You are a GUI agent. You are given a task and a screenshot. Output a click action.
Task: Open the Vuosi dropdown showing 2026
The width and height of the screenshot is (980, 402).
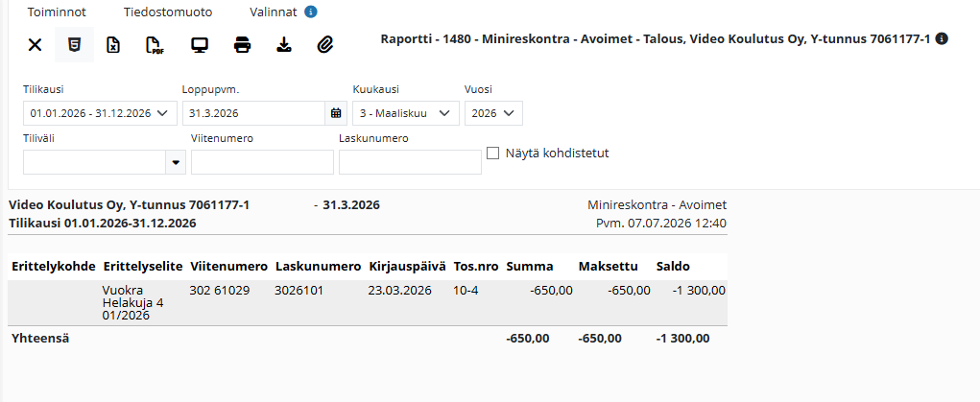tap(493, 113)
